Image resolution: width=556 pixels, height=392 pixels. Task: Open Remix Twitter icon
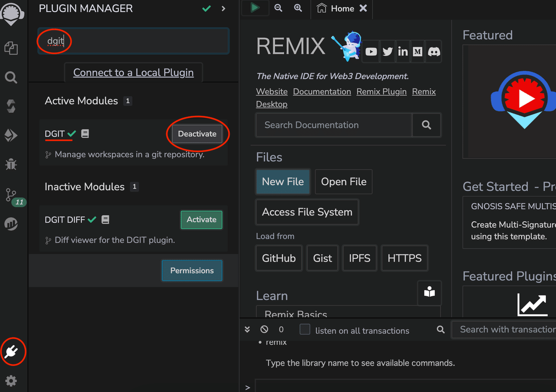coord(387,52)
